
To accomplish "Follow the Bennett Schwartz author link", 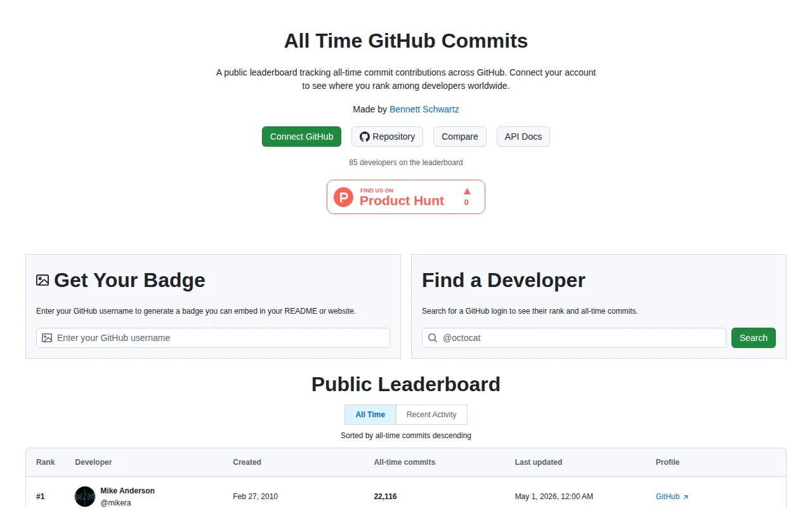I will (424, 109).
